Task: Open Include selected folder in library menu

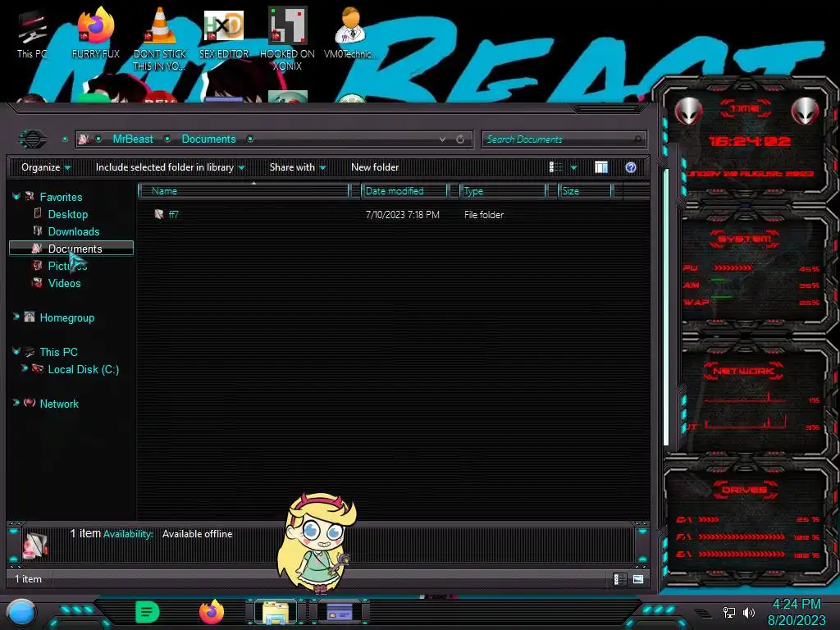Action: tap(170, 167)
